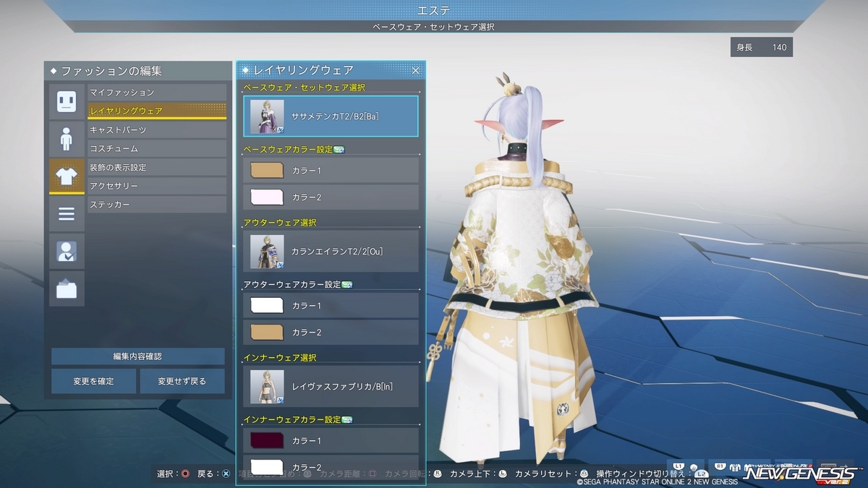This screenshot has width=868, height=488.
Task: Open the face icon category in sidebar
Action: pos(67,101)
